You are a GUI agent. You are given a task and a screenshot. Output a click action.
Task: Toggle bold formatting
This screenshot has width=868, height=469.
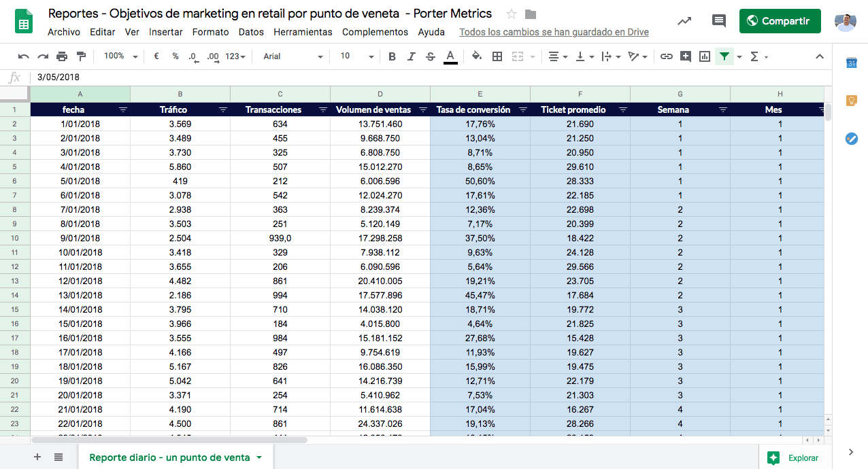(392, 56)
